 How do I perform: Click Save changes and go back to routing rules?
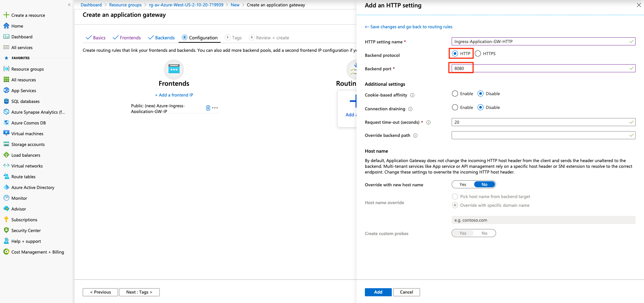(x=411, y=27)
